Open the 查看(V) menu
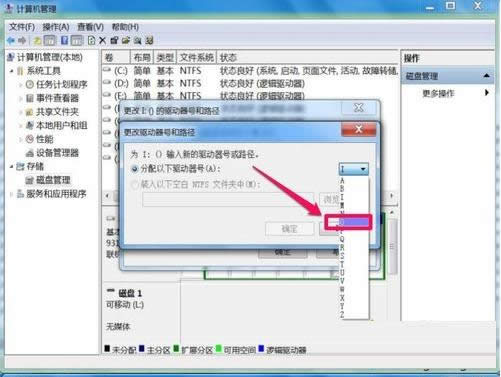Viewport: 501px width, 377px height. click(x=90, y=27)
